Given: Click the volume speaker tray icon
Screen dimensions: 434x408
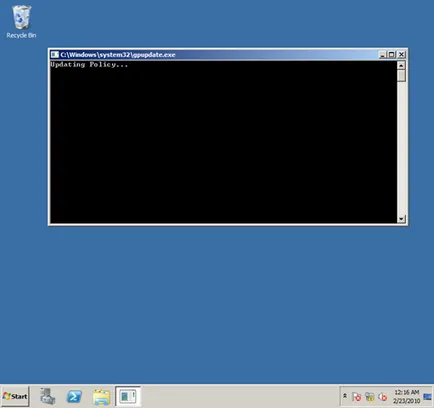Looking at the screenshot, I should [x=382, y=397].
